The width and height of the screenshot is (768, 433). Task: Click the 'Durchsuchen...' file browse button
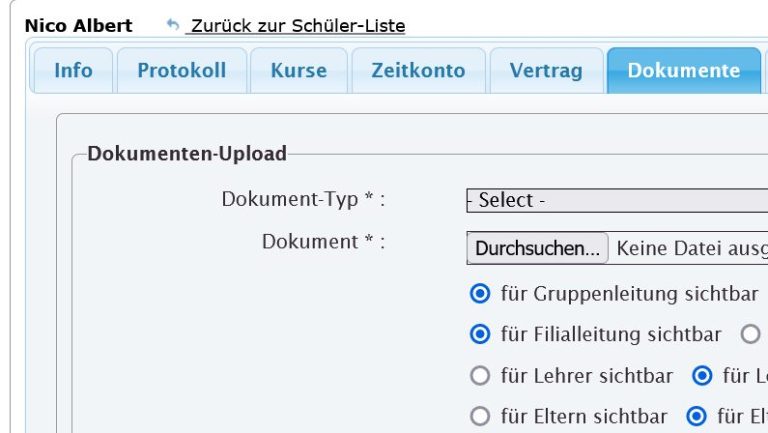[x=537, y=248]
